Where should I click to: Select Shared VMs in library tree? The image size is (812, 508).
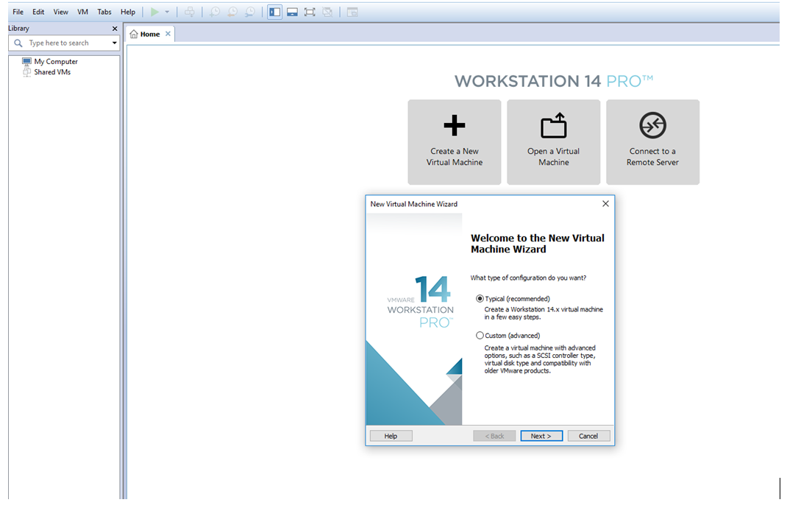click(x=52, y=72)
